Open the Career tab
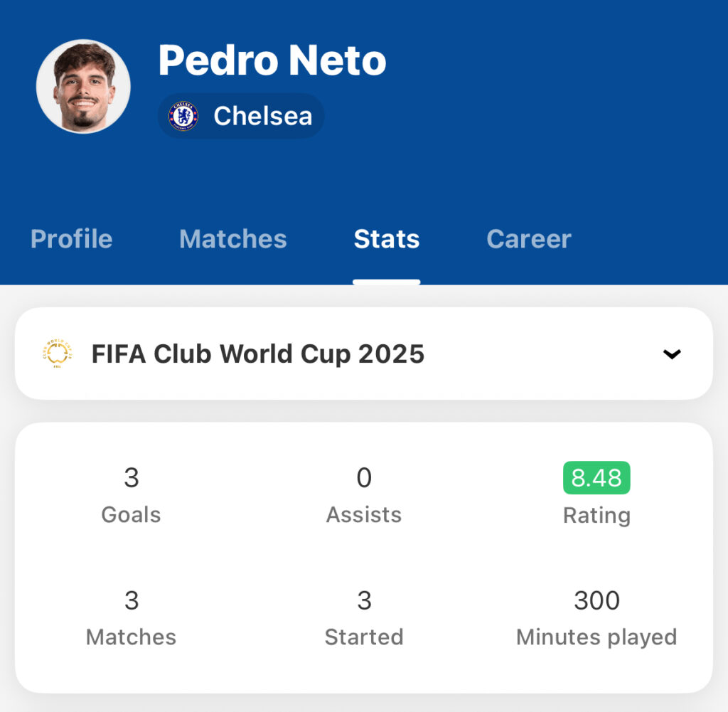The width and height of the screenshot is (728, 712). pos(529,239)
